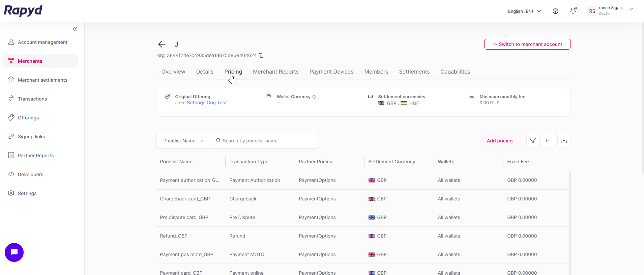The image size is (644, 275).
Task: Switch to the Merchant Reports tab
Action: click(276, 72)
